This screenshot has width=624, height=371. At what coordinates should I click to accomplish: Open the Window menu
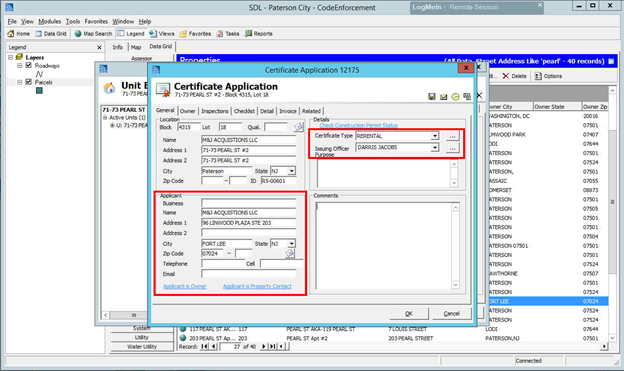[x=123, y=21]
